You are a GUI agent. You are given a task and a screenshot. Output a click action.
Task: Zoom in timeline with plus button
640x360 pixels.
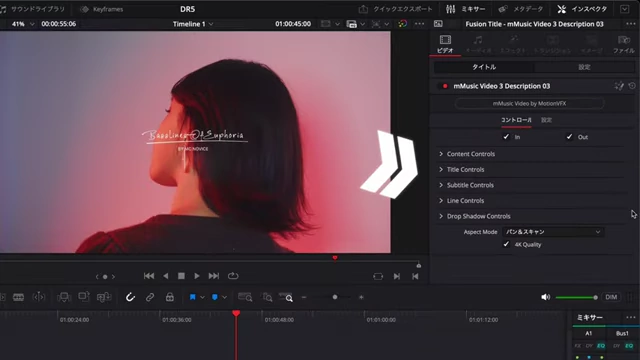pos(361,297)
